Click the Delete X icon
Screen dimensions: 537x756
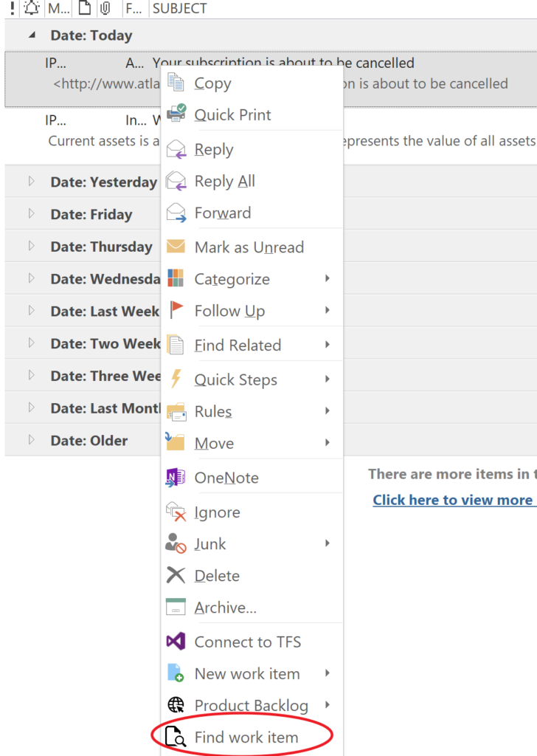(177, 575)
